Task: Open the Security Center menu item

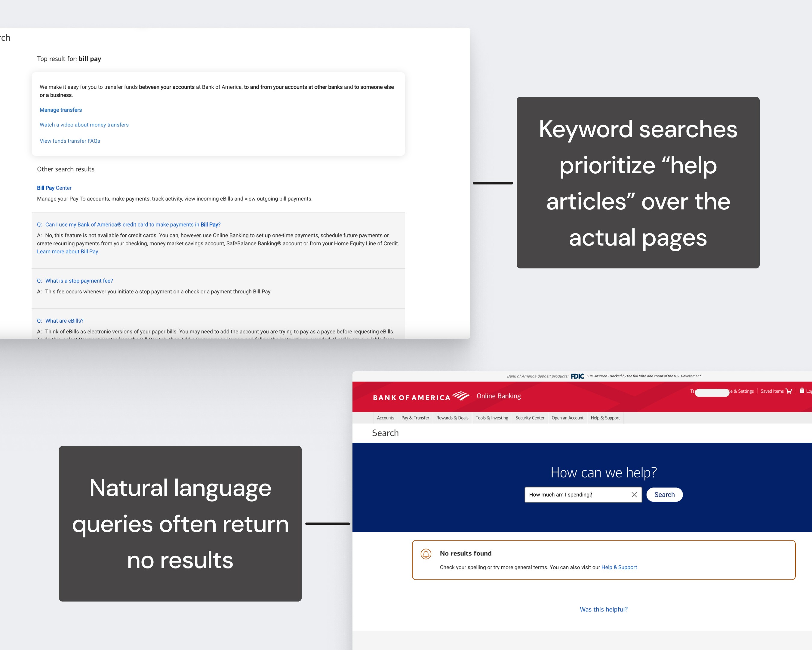Action: click(x=530, y=418)
